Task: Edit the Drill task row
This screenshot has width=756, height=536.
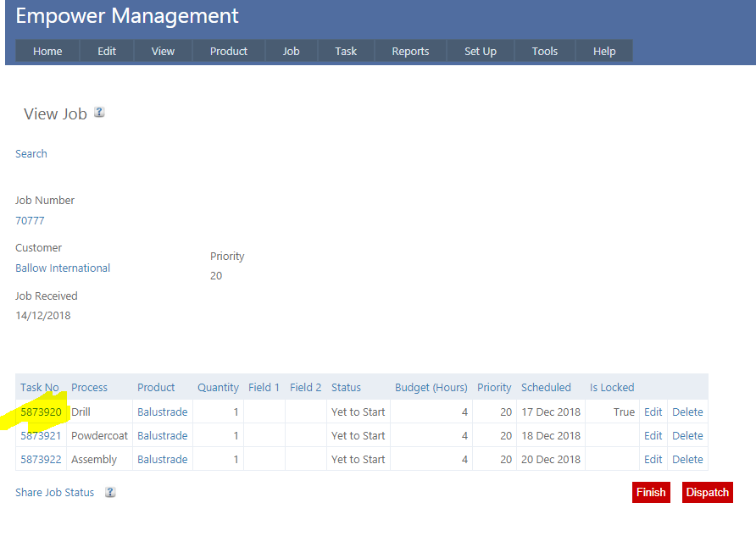Action: point(653,412)
